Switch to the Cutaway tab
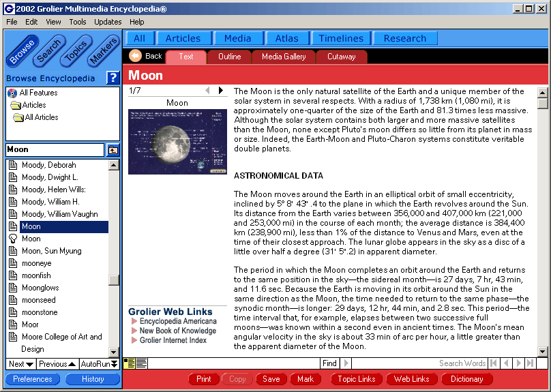This screenshot has width=551, height=392. [342, 57]
